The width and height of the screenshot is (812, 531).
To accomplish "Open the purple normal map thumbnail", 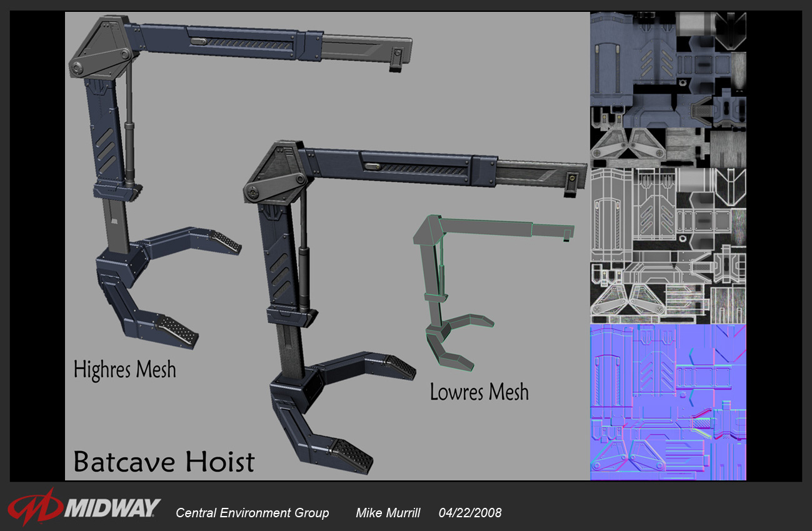I will point(668,402).
